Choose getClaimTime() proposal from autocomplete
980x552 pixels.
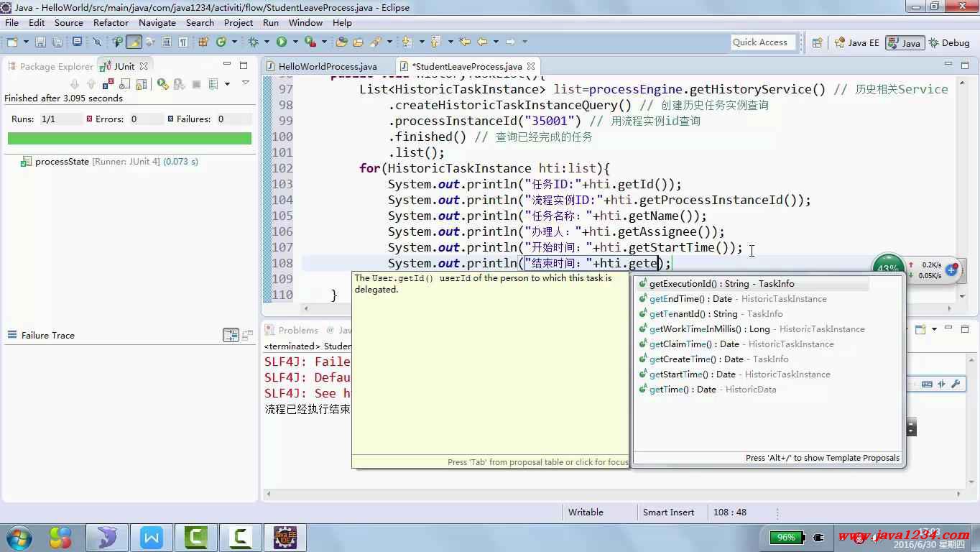point(752,344)
